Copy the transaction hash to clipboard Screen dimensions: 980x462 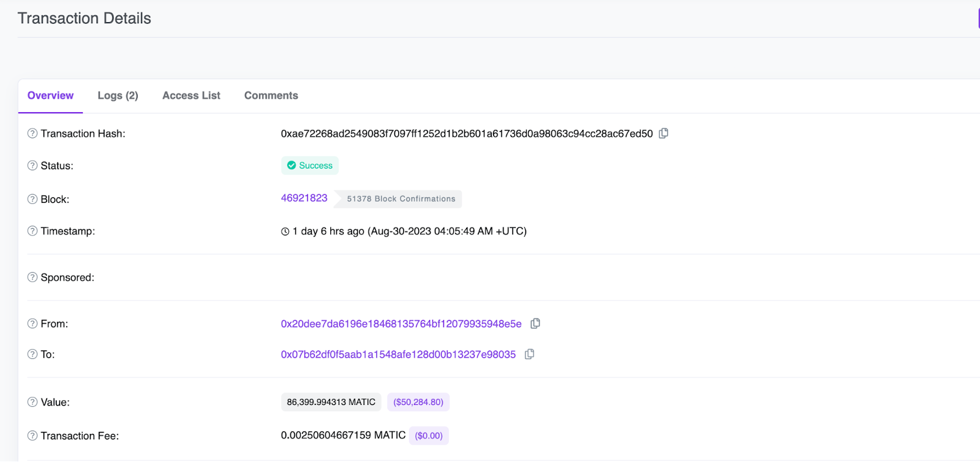663,134
